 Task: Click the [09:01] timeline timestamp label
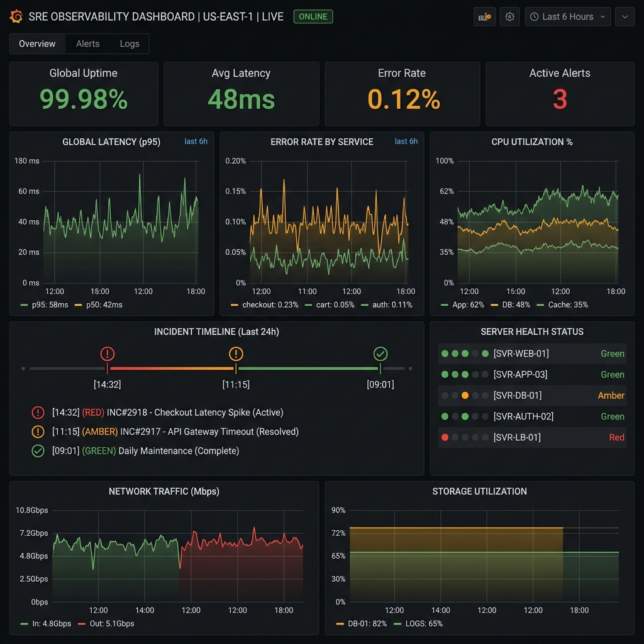click(380, 384)
